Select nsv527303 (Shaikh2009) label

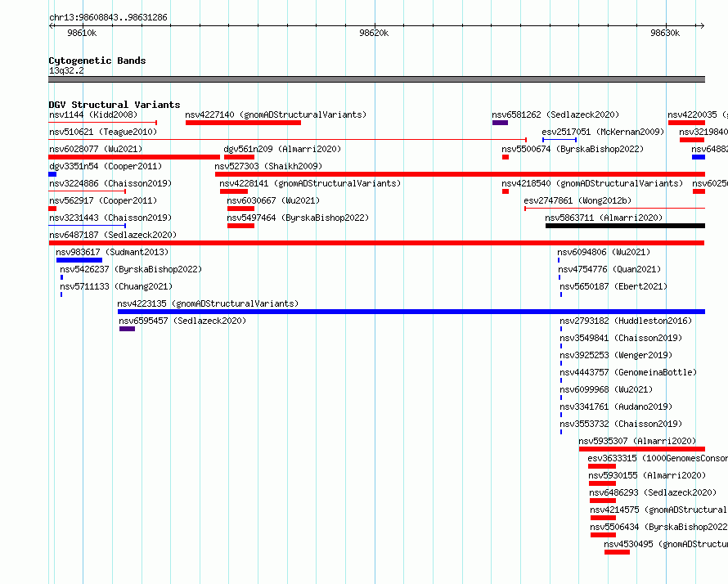(268, 166)
